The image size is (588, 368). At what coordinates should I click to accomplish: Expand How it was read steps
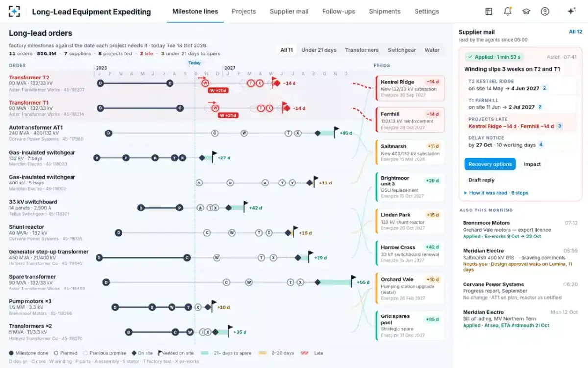click(496, 193)
